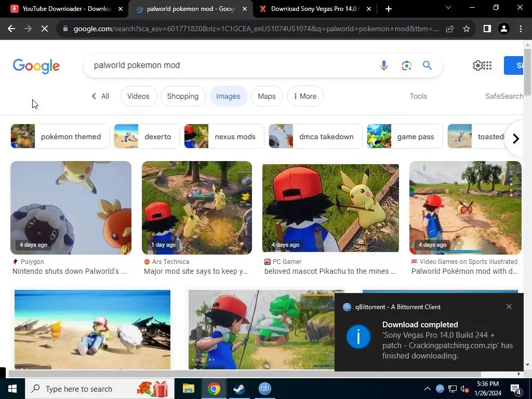This screenshot has height=399, width=532.
Task: Open the Chrome profile menu
Action: 504,29
